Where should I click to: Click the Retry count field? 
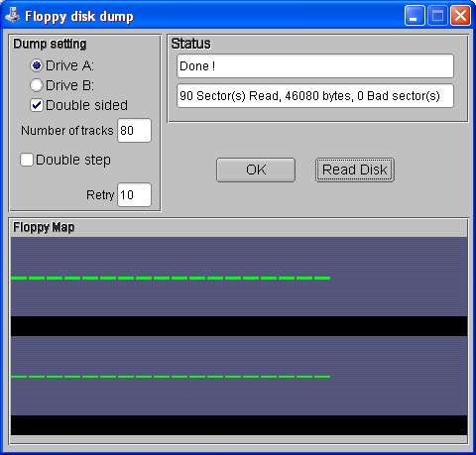(x=134, y=195)
